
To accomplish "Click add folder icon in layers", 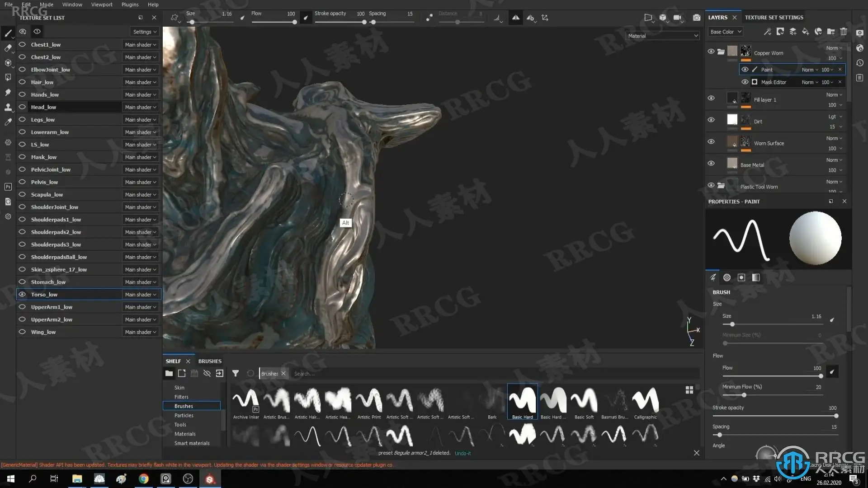I will point(831,32).
